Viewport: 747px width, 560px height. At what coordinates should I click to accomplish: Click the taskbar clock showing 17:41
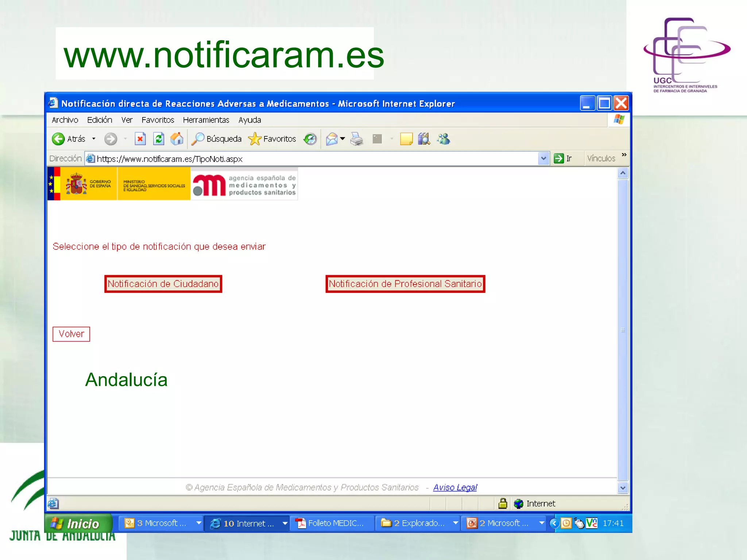click(613, 523)
